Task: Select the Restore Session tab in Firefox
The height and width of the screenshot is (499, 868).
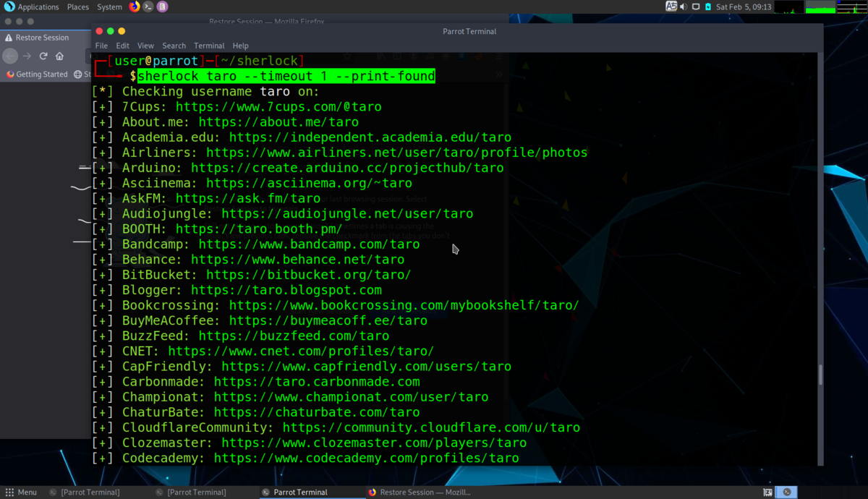Action: pos(43,38)
